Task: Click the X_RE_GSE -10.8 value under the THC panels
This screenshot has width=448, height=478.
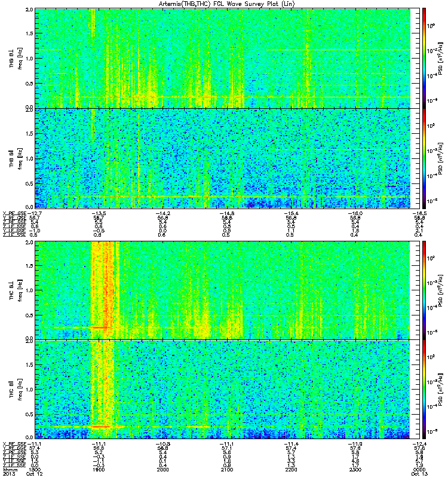Action: (163, 444)
